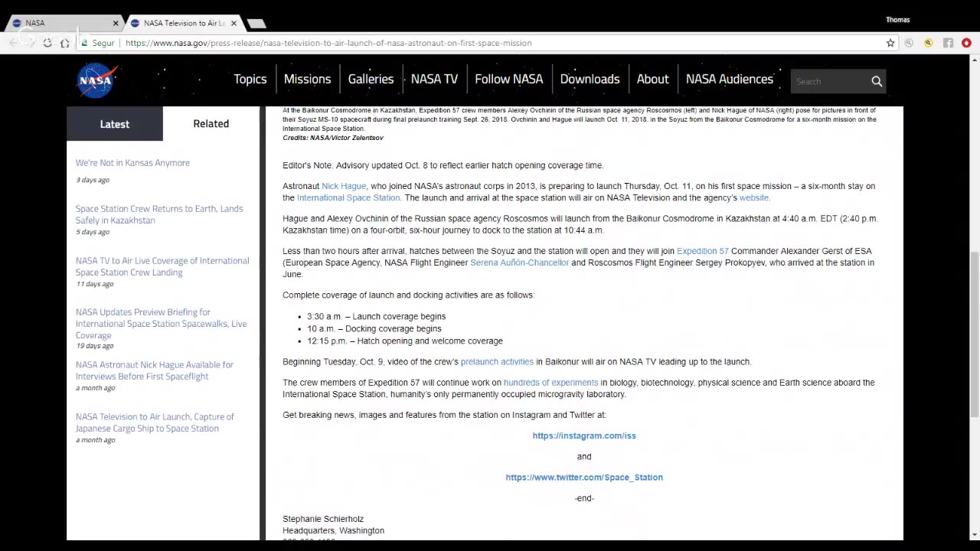Image resolution: width=980 pixels, height=551 pixels.
Task: Click the page vertical scrollbar thumb
Action: pyautogui.click(x=974, y=334)
